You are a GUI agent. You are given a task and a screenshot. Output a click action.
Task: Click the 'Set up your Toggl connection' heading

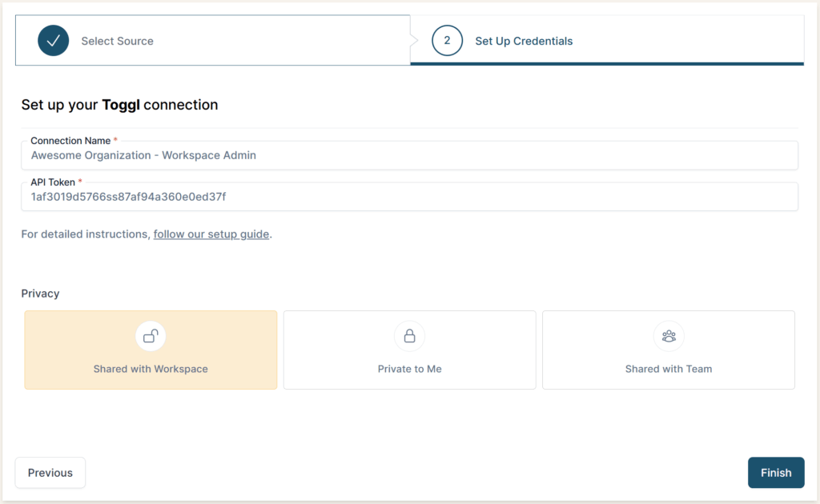pos(120,105)
